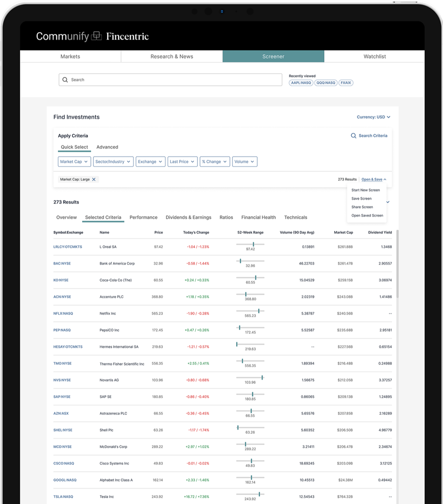Viewport: 443px width, 504px height.
Task: Open the TSLA:NASQ symbol link
Action: [63, 497]
